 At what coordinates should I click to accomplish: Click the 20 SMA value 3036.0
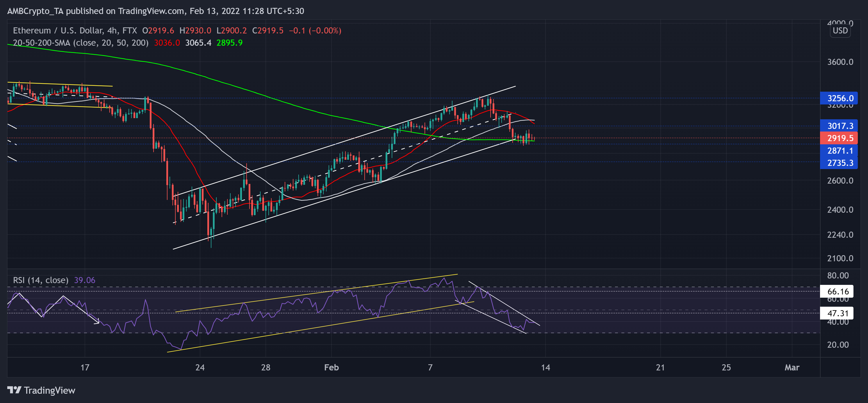click(x=167, y=43)
